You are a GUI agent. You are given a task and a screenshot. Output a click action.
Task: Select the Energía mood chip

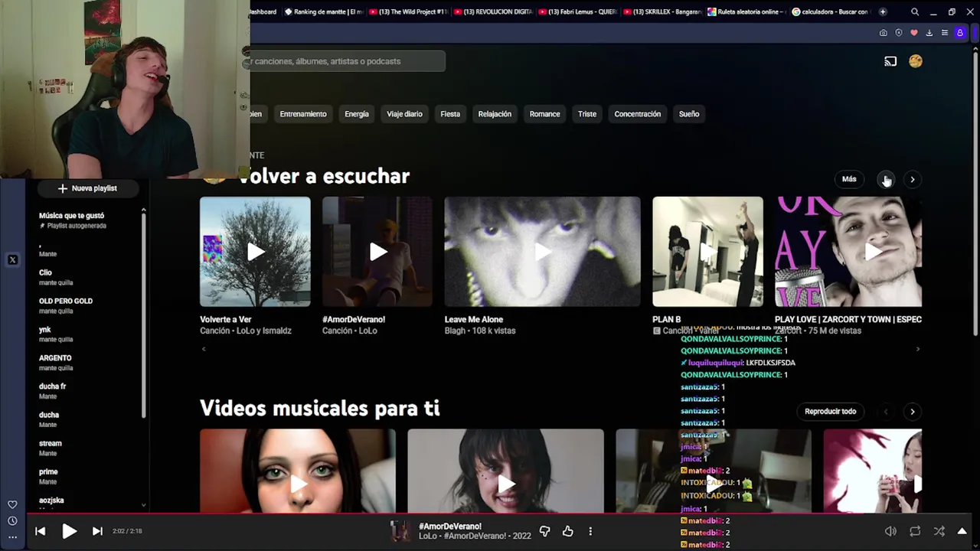357,114
